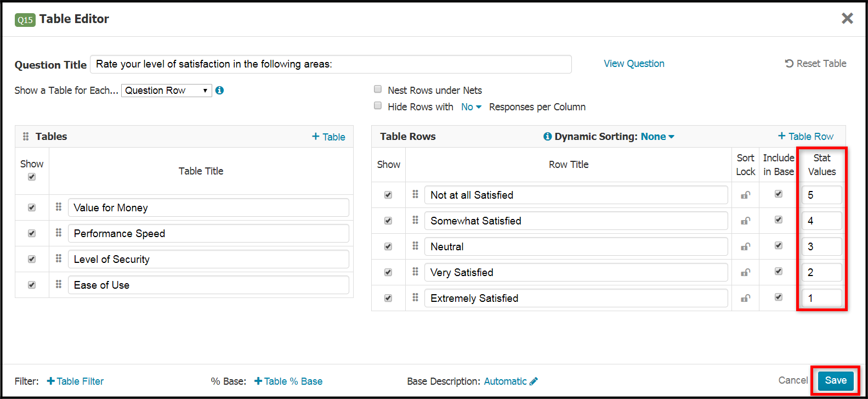Edit stat value 5 for Not at all Satisfied
The image size is (868, 399).
point(821,195)
